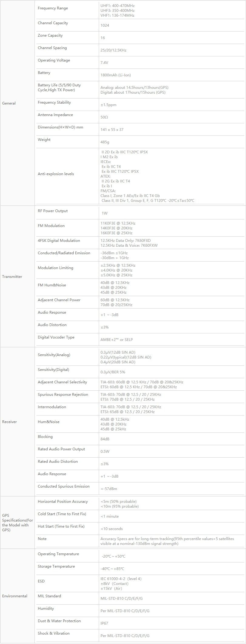This screenshot has height=644, width=246.
Task: Select the MIL Standard row label
Action: point(49,596)
